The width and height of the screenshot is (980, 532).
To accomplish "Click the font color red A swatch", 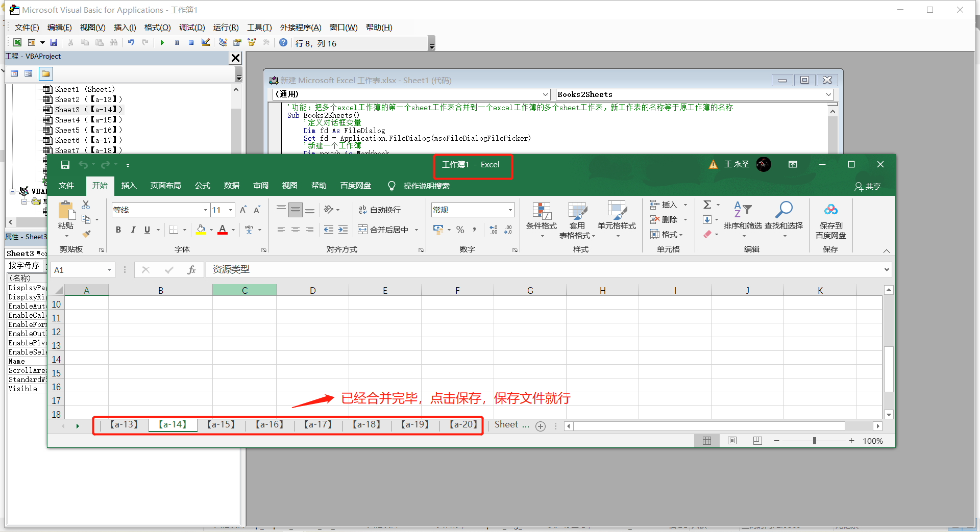I will [x=223, y=230].
